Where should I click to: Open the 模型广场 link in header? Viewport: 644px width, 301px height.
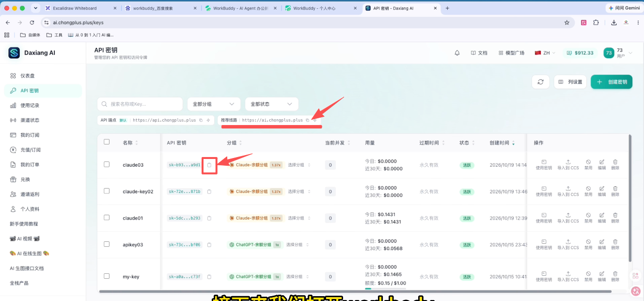(x=511, y=53)
